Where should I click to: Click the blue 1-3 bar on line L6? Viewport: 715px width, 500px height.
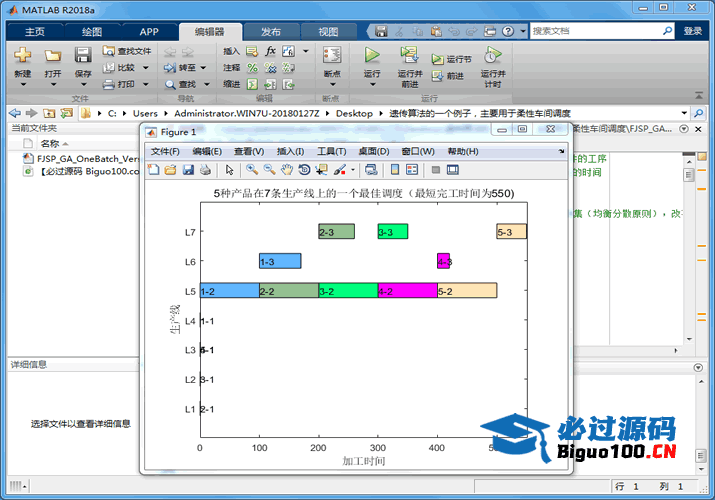(280, 261)
